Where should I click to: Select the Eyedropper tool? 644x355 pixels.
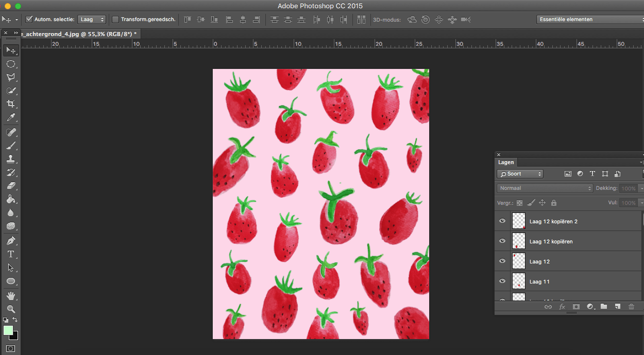[10, 118]
